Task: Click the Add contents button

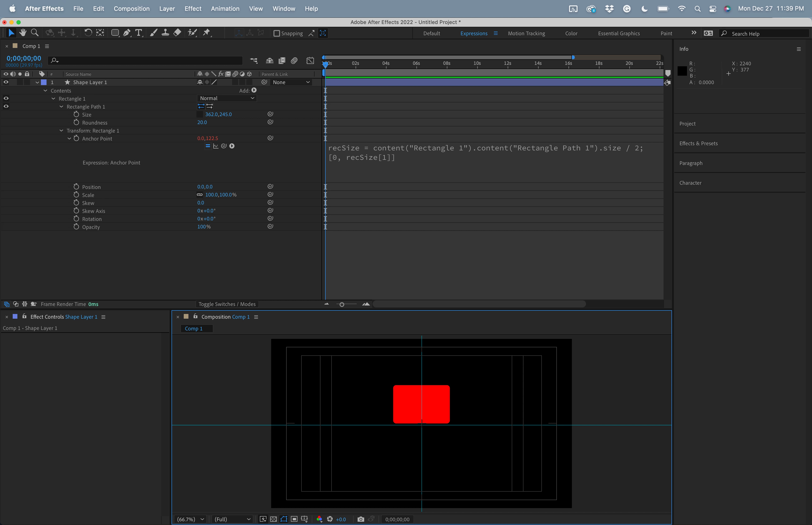Action: click(x=254, y=90)
